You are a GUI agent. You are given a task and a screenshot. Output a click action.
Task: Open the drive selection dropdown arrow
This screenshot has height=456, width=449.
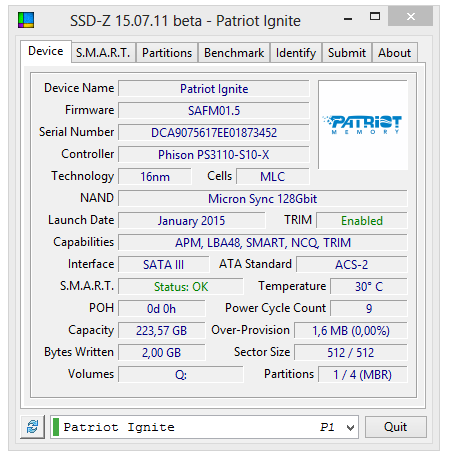(350, 427)
